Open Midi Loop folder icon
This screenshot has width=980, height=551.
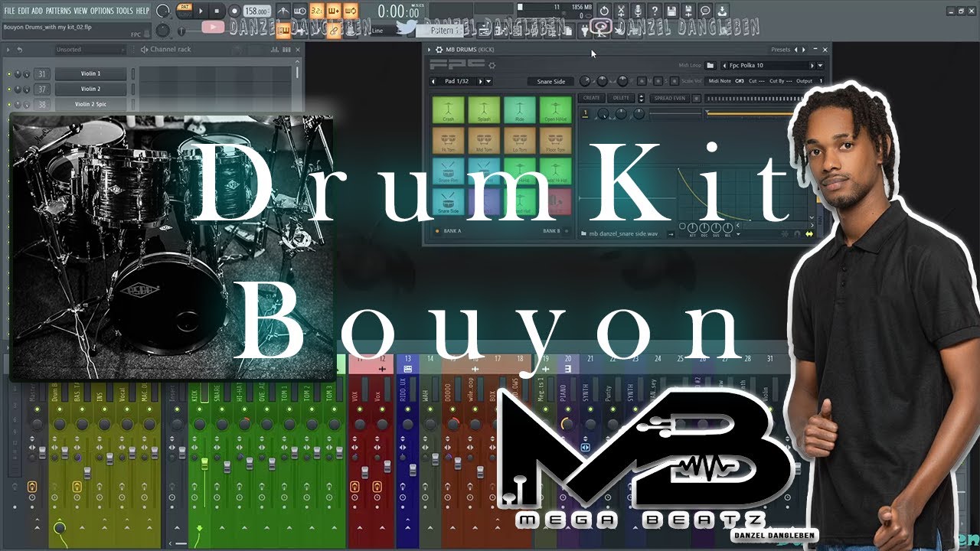pos(710,65)
